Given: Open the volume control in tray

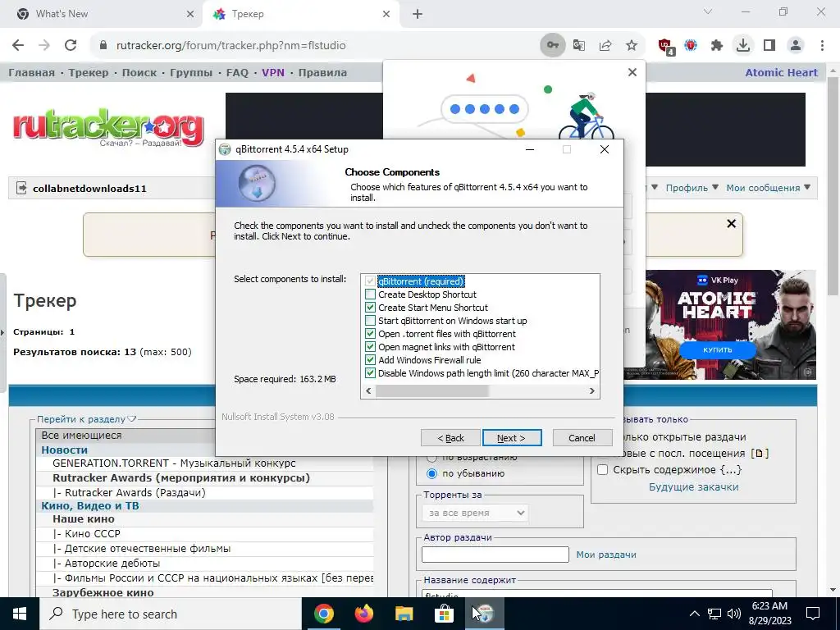Looking at the screenshot, I should click(734, 614).
